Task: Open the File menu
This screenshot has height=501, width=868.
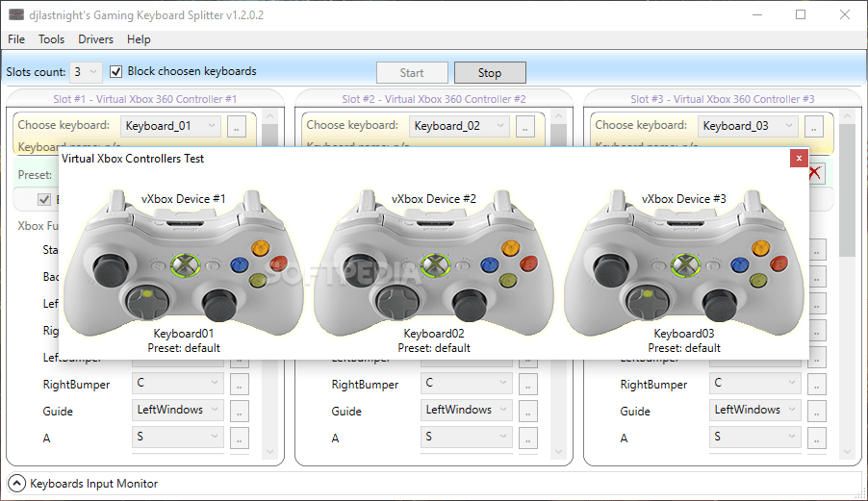Action: point(16,39)
